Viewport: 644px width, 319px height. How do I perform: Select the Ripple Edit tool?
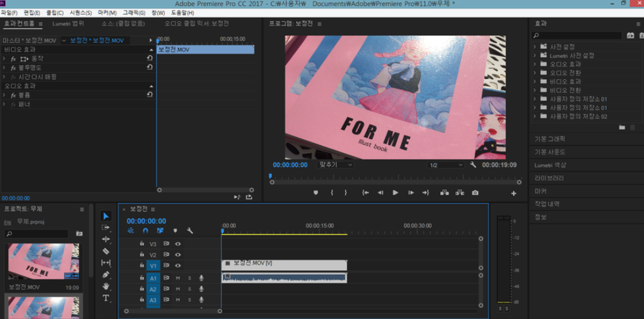pos(106,239)
